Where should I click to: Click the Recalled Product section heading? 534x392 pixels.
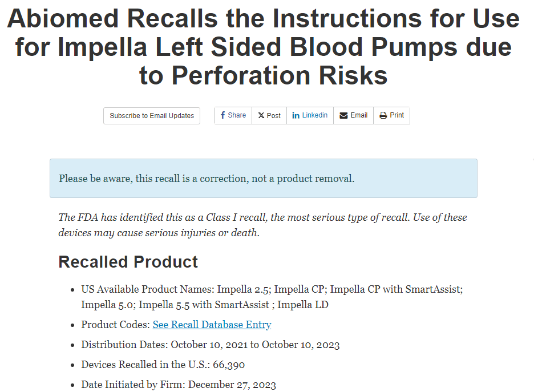[x=128, y=262]
